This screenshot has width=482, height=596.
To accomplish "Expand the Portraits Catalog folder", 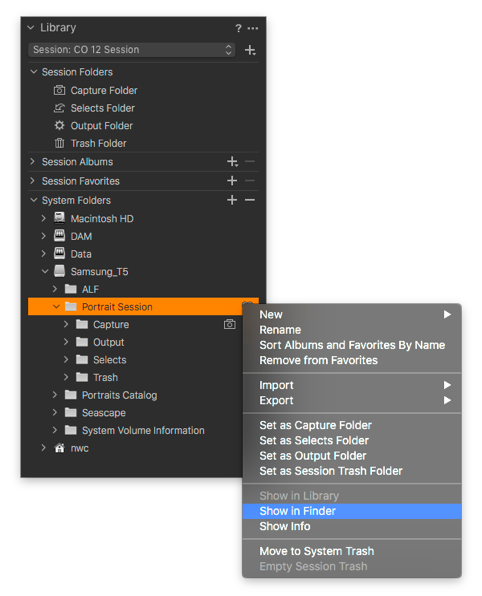I will click(x=55, y=395).
